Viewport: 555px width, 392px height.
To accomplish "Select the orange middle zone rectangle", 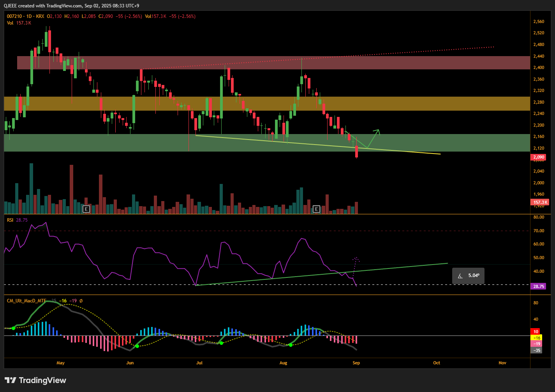I will [x=267, y=104].
